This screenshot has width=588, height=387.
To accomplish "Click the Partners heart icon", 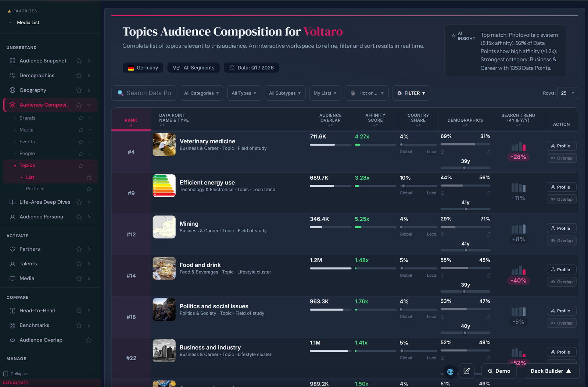I will (12, 249).
